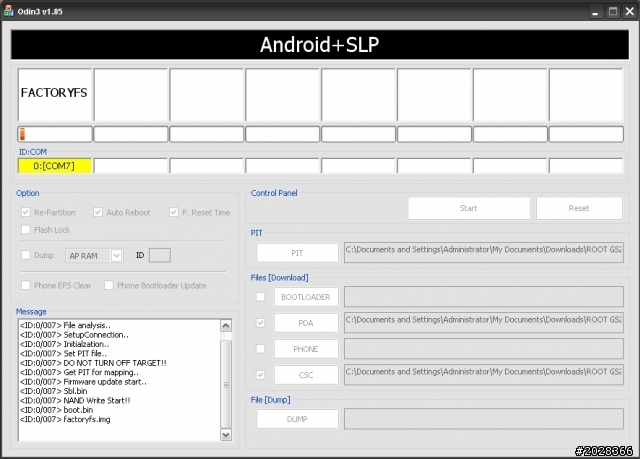Click the PIT file path field
640x459 pixels.
[484, 253]
